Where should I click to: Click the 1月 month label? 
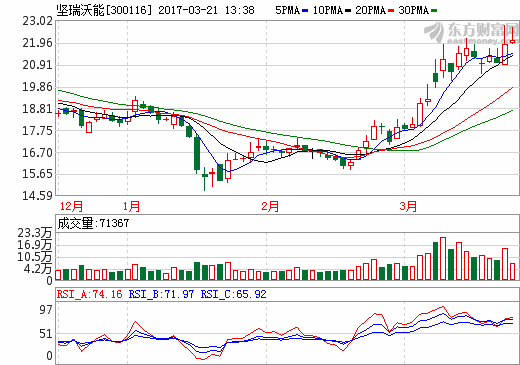131,206
